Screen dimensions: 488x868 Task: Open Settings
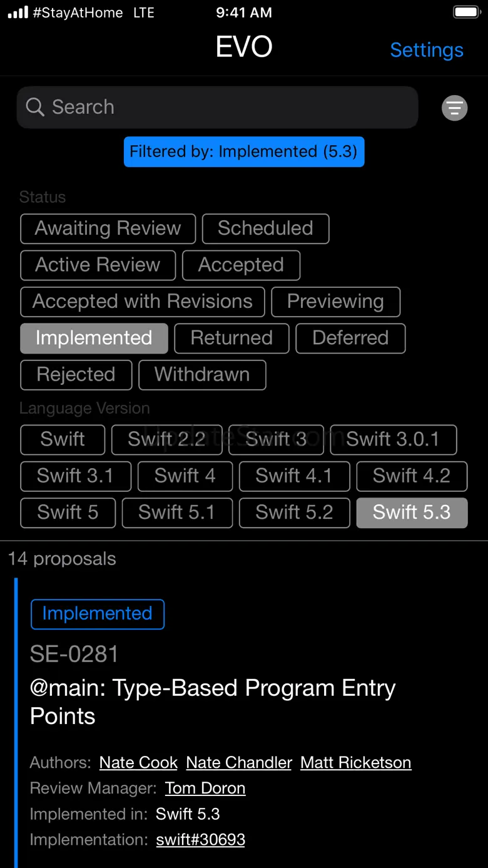click(427, 50)
